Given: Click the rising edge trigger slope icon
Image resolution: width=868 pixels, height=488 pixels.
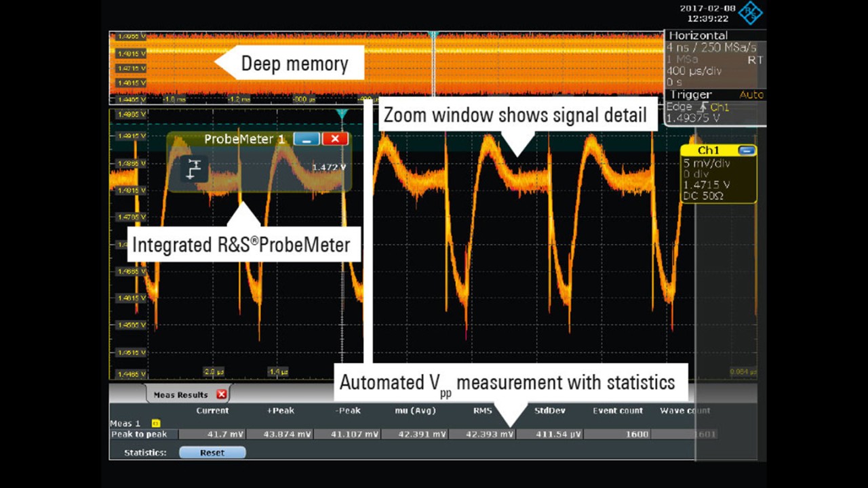Looking at the screenshot, I should (x=702, y=107).
